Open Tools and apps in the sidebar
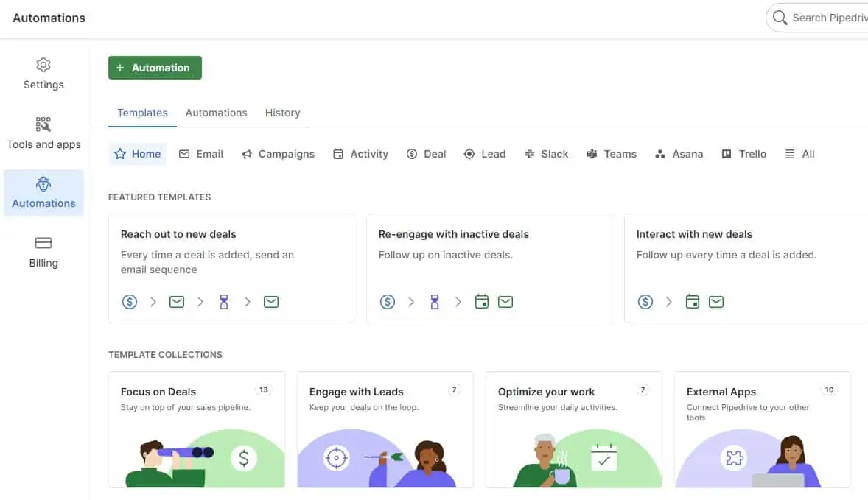Screen dimensions: 868x500 pos(43,133)
